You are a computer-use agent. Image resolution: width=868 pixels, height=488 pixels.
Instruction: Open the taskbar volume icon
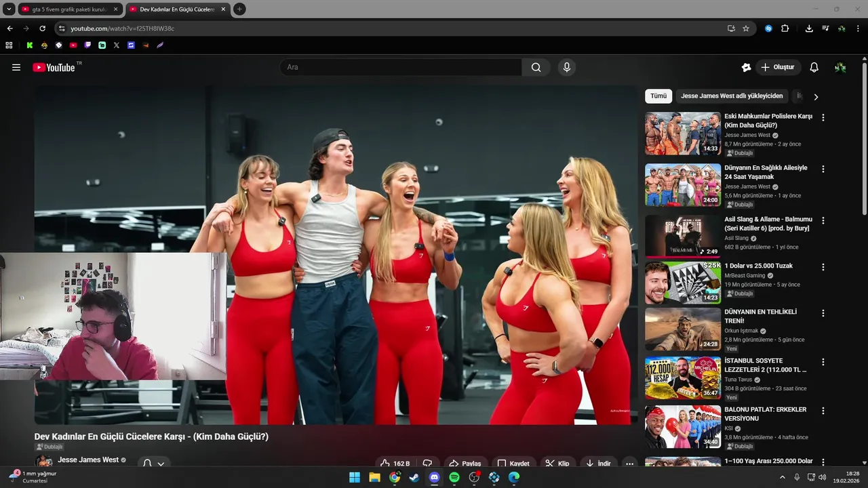pyautogui.click(x=822, y=477)
